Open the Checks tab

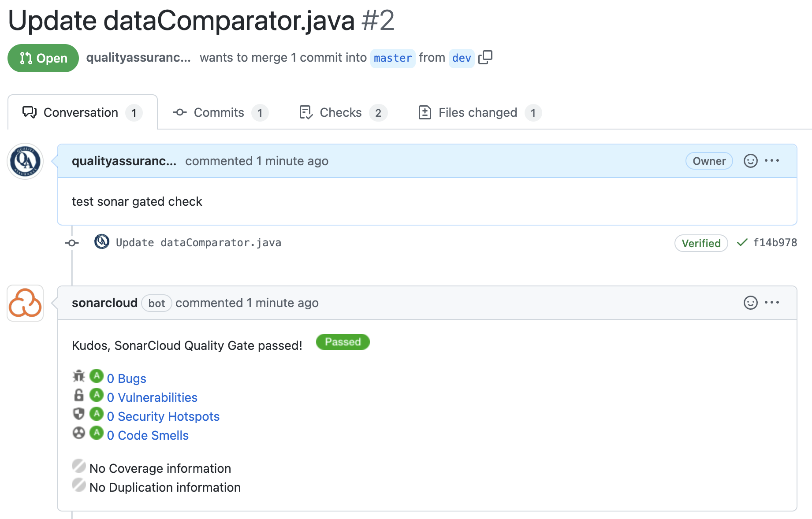tap(341, 113)
